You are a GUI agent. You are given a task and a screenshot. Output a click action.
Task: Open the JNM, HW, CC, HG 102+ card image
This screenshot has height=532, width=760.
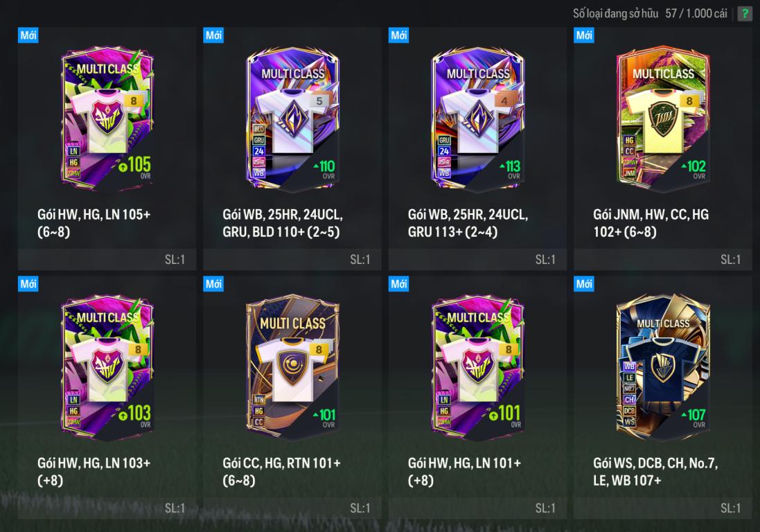663,118
